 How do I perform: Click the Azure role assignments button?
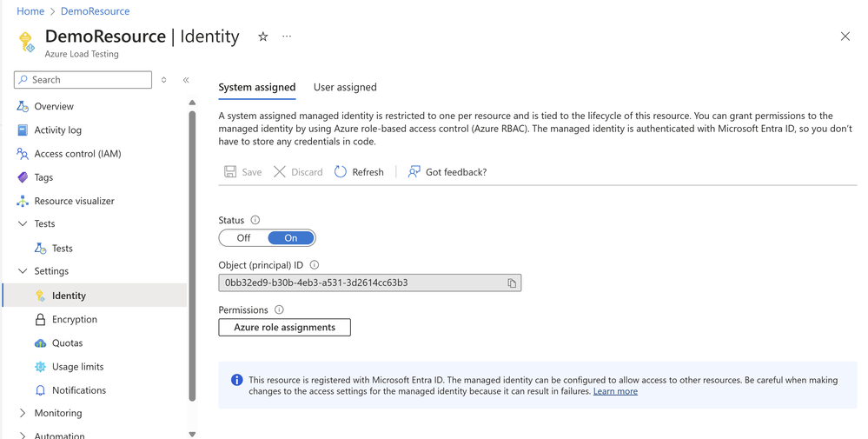pos(284,327)
